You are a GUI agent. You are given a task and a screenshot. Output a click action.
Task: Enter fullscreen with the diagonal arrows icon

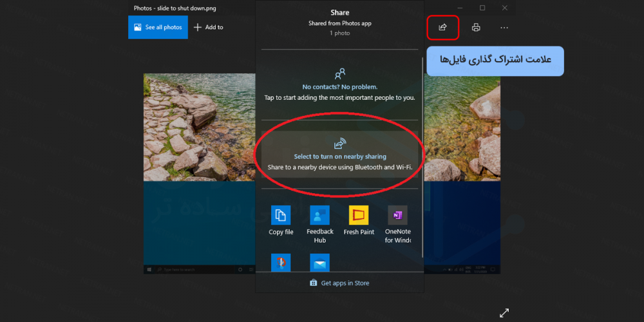click(x=504, y=313)
